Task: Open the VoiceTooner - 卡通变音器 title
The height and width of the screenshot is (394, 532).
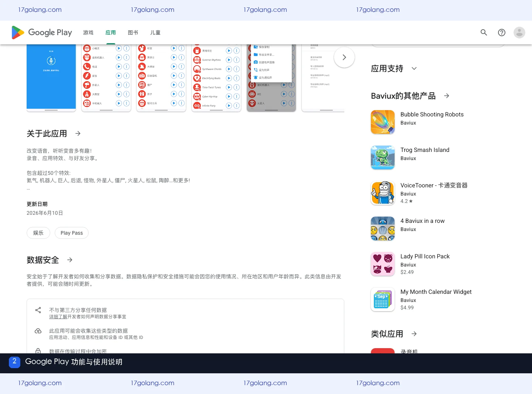Action: coord(434,186)
